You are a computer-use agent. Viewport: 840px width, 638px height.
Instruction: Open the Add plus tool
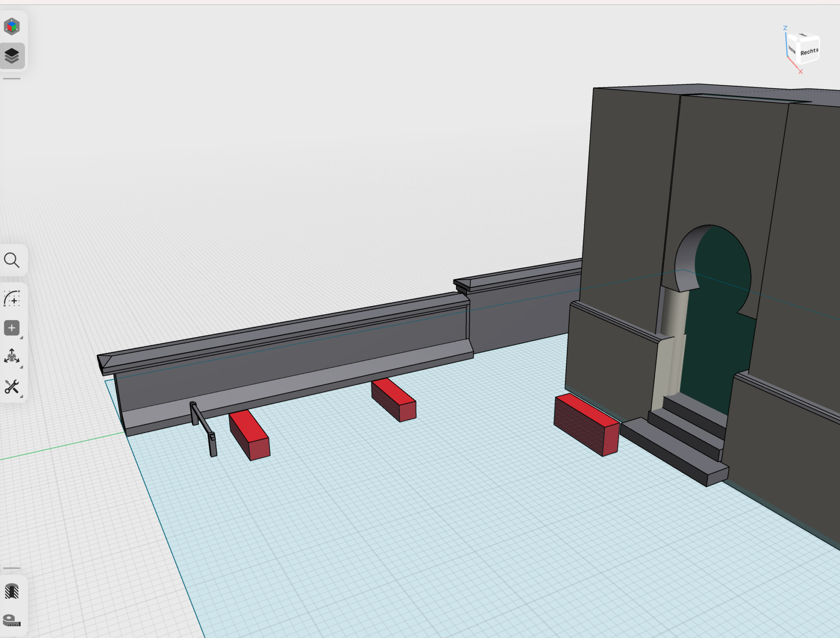(12, 328)
